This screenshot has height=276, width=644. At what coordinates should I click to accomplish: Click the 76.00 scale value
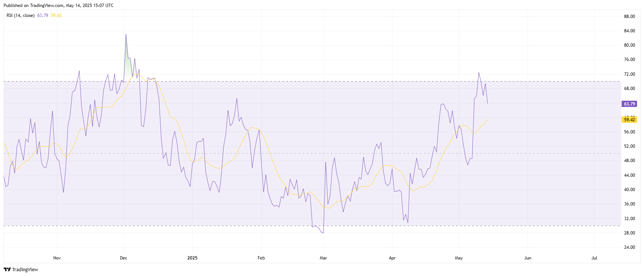pyautogui.click(x=629, y=60)
